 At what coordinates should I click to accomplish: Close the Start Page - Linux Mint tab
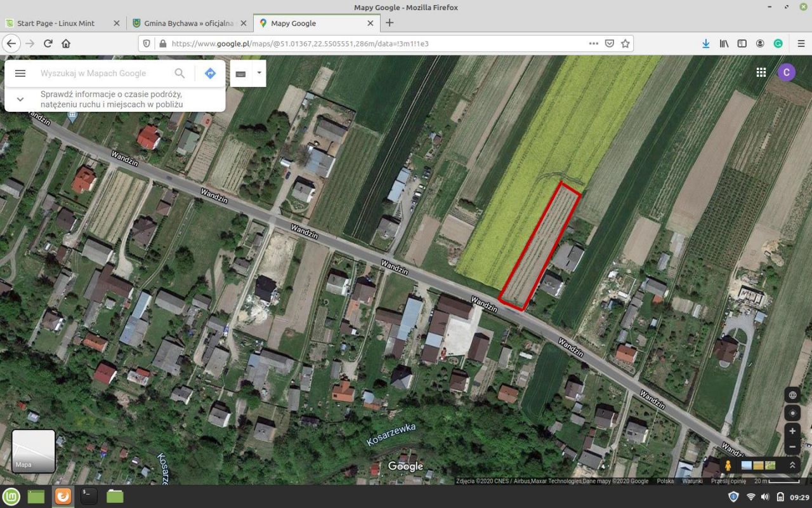coord(116,23)
